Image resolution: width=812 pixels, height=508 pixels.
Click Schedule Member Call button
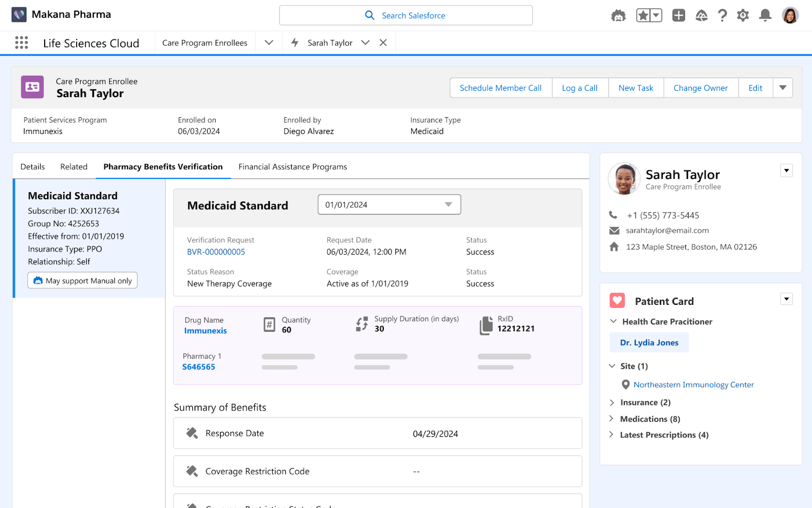[500, 88]
